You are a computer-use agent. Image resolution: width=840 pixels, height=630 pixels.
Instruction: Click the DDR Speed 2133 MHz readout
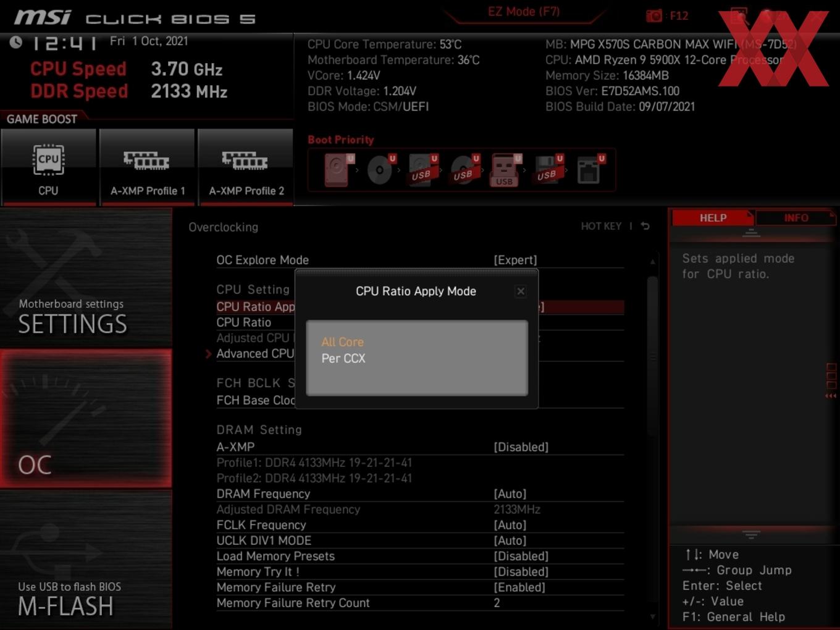coord(128,91)
